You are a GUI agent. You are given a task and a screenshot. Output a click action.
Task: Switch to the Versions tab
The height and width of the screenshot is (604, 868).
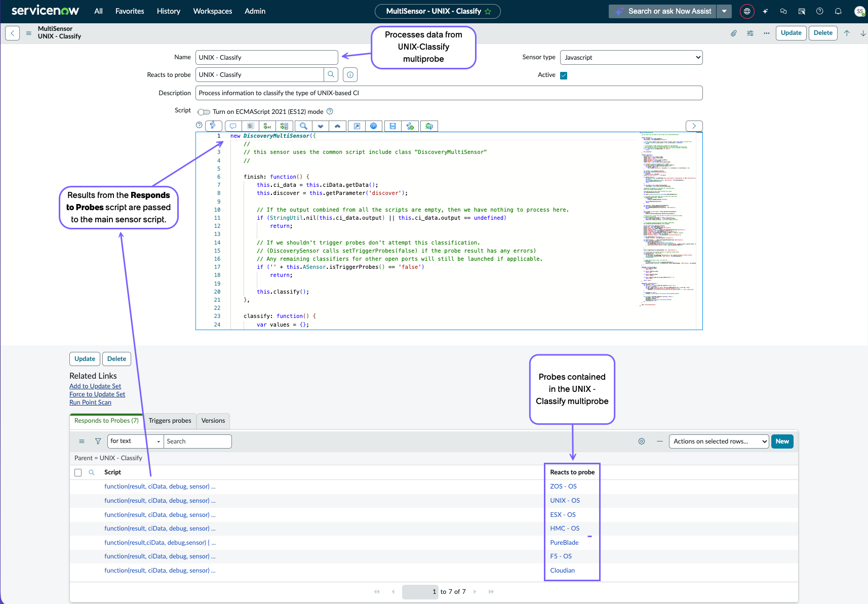tap(213, 421)
